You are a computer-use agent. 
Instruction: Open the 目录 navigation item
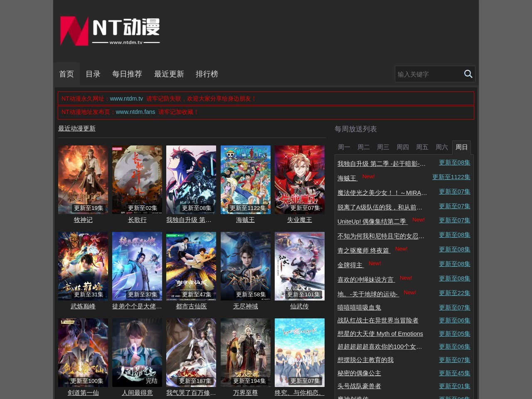click(93, 74)
